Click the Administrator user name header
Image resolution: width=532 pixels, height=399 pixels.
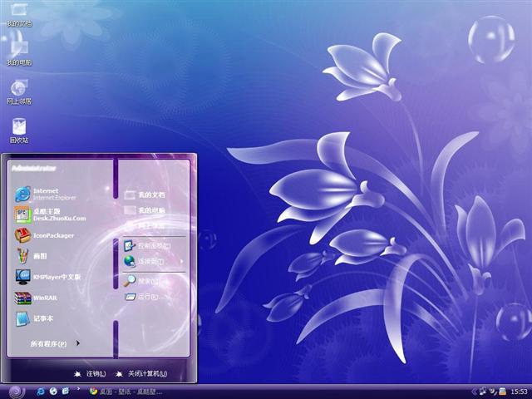(x=33, y=168)
